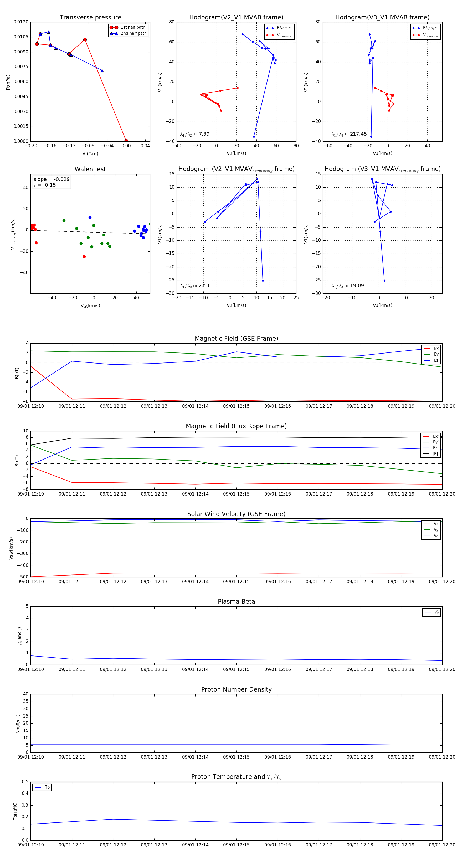The image size is (473, 868).
Task: Click lowest red WalenTest point near -25
Action: tap(84, 257)
